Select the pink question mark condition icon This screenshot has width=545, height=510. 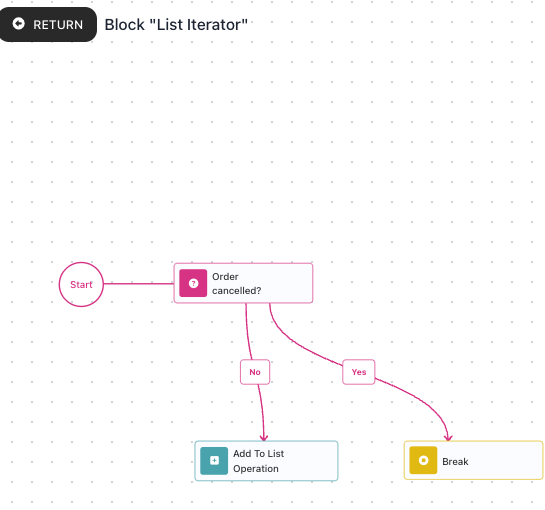[193, 283]
